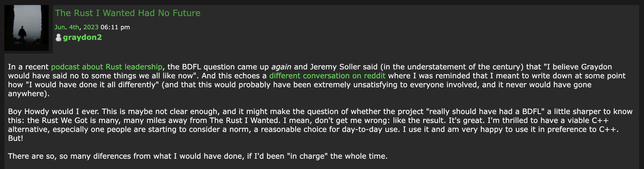644x169 pixels.
Task: Open post title The Rust I Wanted Had No Future
Action: (x=127, y=13)
